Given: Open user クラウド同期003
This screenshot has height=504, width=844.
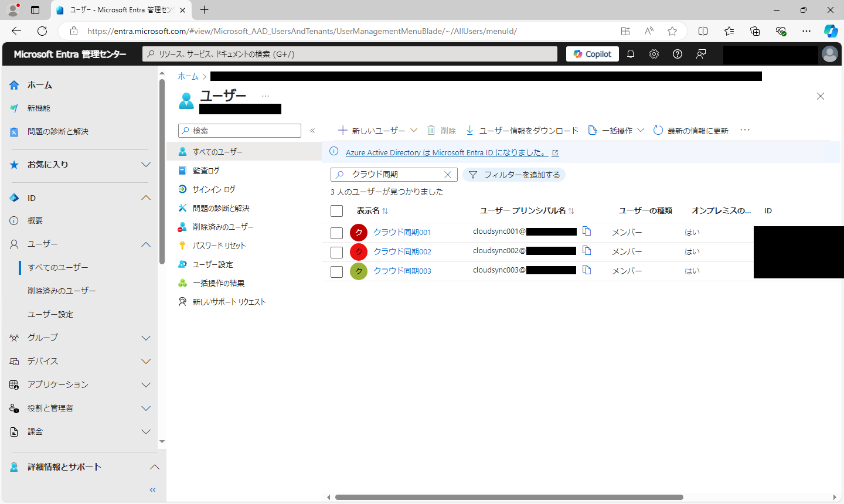Looking at the screenshot, I should tap(402, 271).
